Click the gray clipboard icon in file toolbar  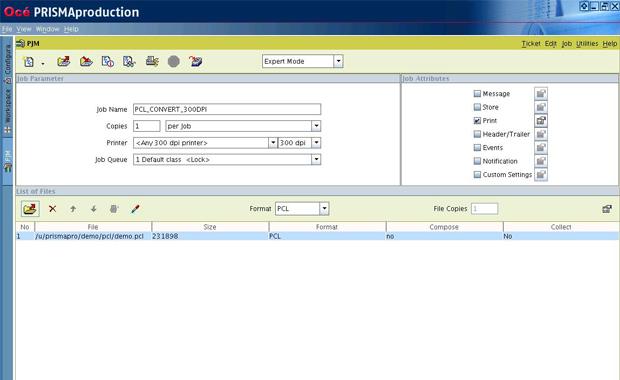tap(114, 208)
